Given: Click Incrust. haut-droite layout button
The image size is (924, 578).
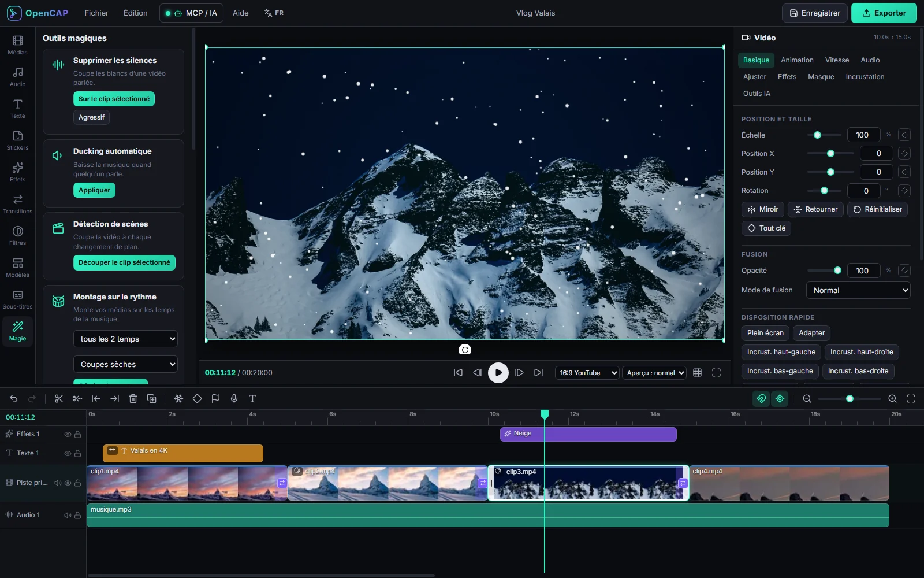Looking at the screenshot, I should point(862,352).
